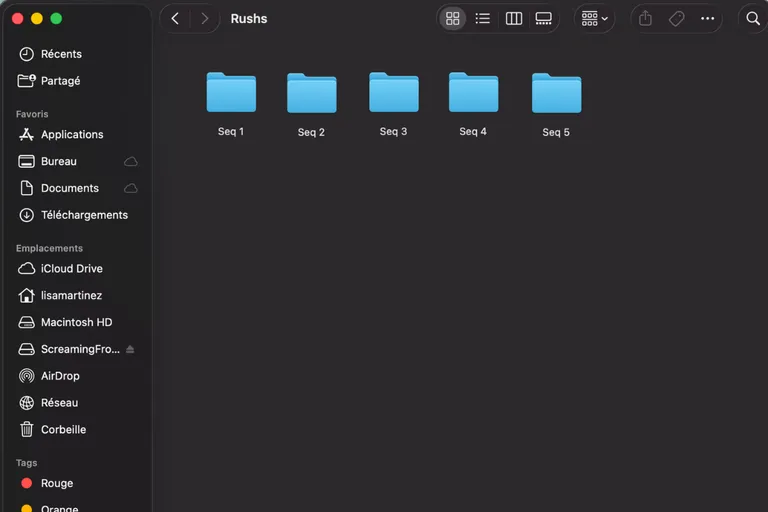Select the Seq 4 folder icon
The height and width of the screenshot is (512, 768).
(x=474, y=92)
